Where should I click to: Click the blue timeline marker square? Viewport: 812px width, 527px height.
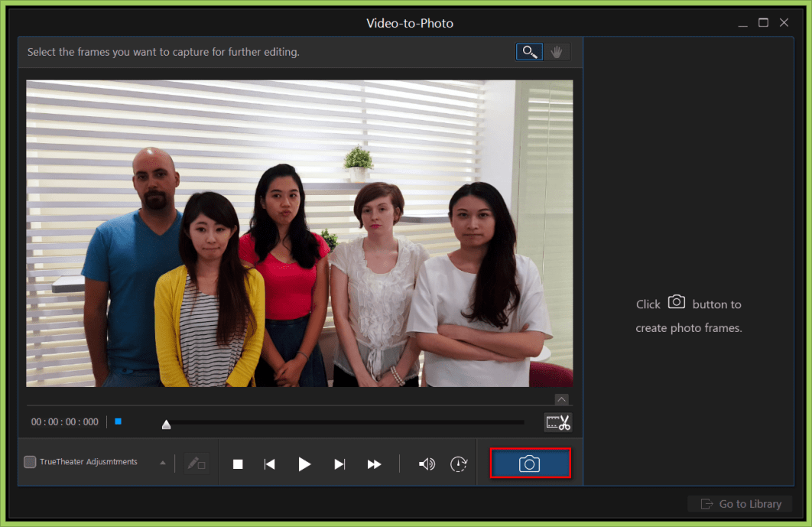pos(118,421)
